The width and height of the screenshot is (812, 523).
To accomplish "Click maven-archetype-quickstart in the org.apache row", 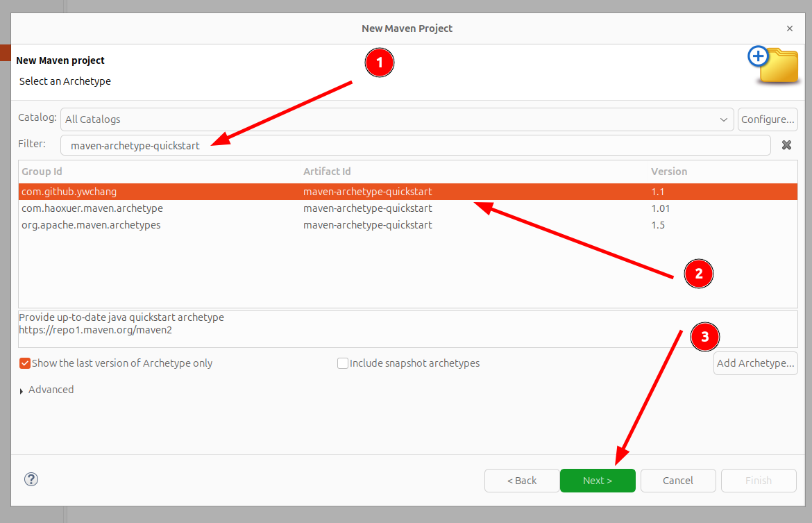I will point(368,225).
